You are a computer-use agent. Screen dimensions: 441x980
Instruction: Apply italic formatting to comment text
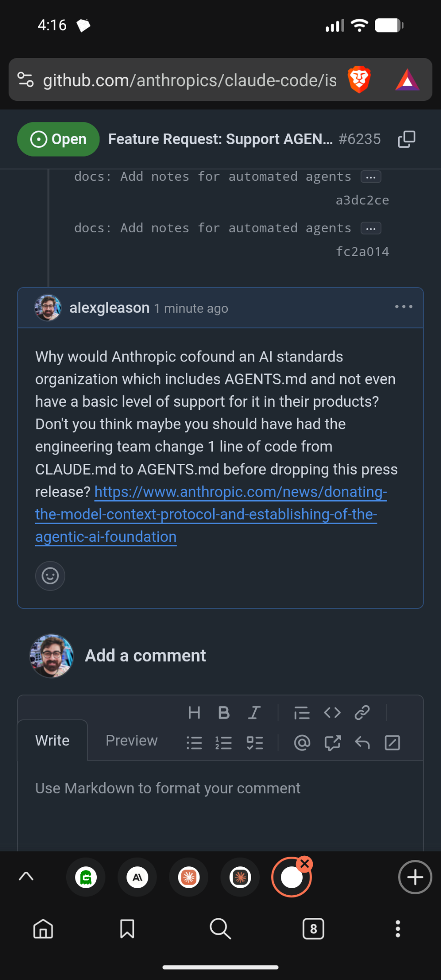click(x=254, y=713)
